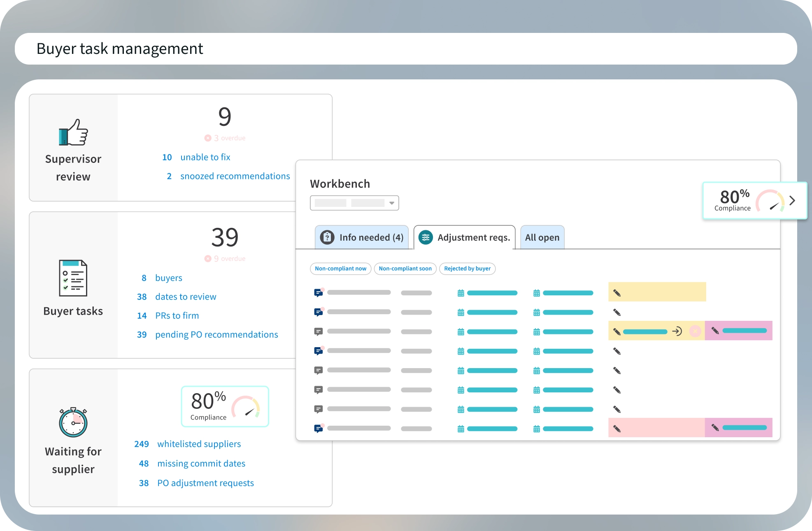Screen dimensions: 812x531
Task: Open the pending PO recommendations link
Action: click(x=216, y=334)
